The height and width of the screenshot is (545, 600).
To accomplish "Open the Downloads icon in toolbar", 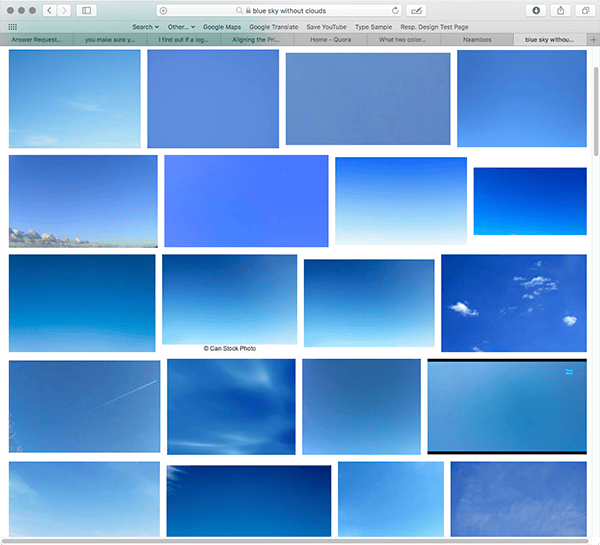I will [x=536, y=10].
